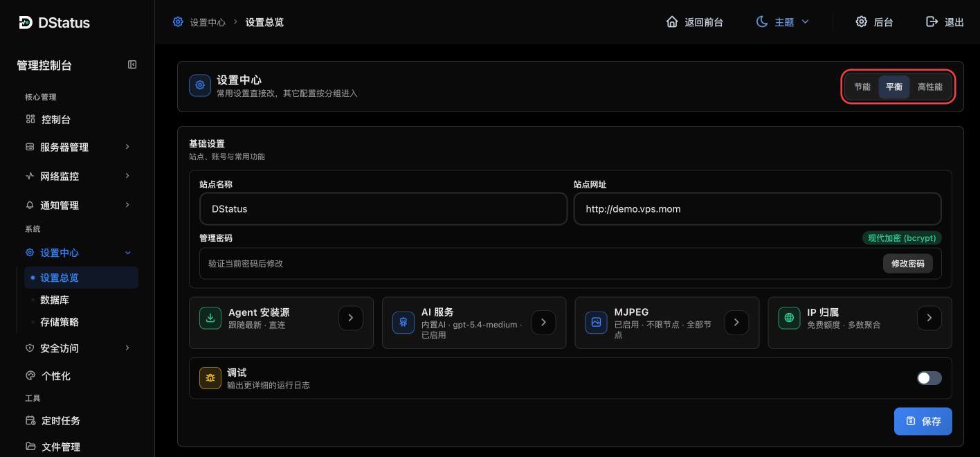Click the 调试 bug icon

click(210, 378)
